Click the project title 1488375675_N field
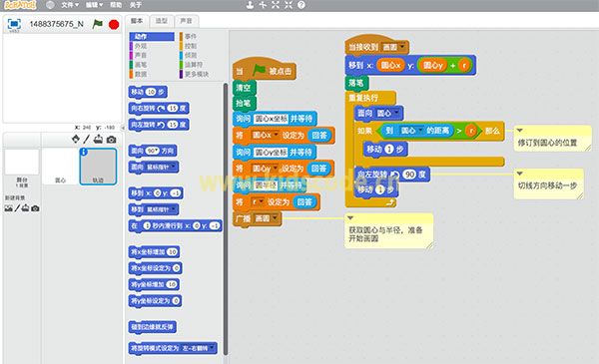Screen dimensions: 599x364 [x=57, y=24]
